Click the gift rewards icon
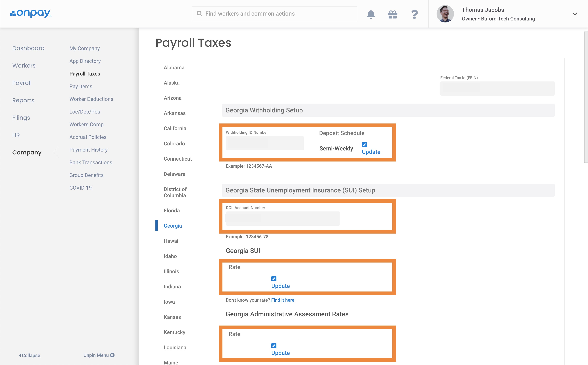This screenshot has height=365, width=588. click(393, 14)
